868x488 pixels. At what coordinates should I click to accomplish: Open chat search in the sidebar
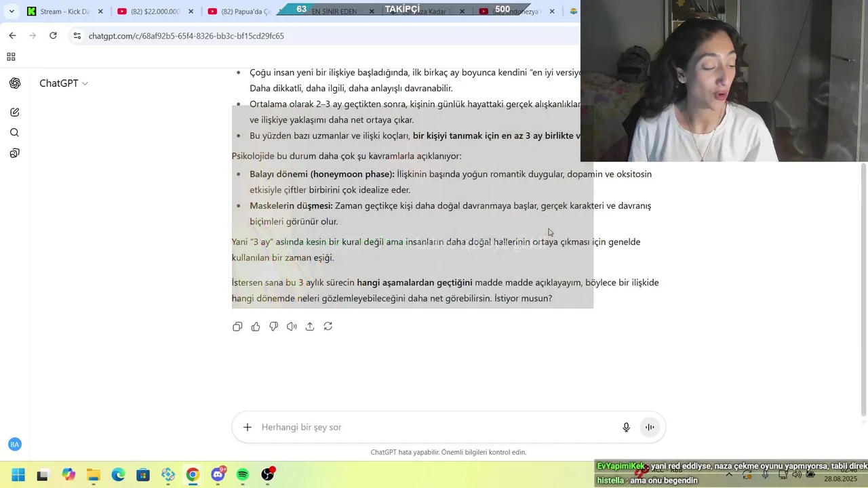click(x=15, y=133)
